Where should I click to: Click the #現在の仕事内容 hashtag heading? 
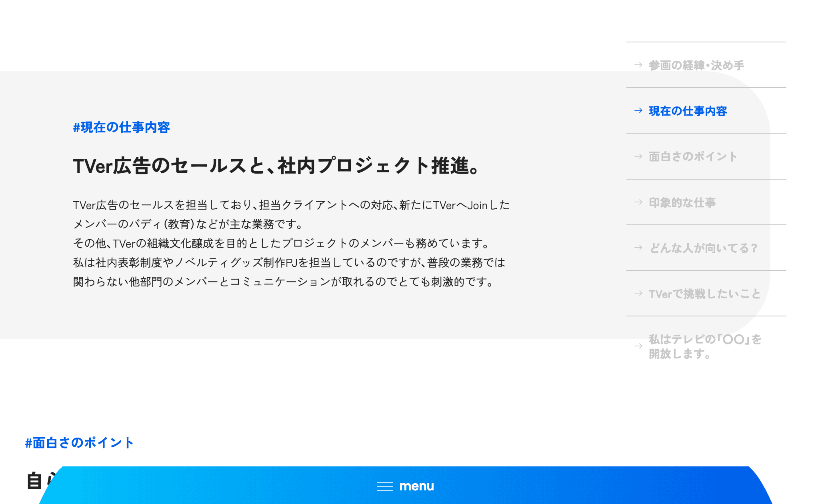pyautogui.click(x=122, y=127)
